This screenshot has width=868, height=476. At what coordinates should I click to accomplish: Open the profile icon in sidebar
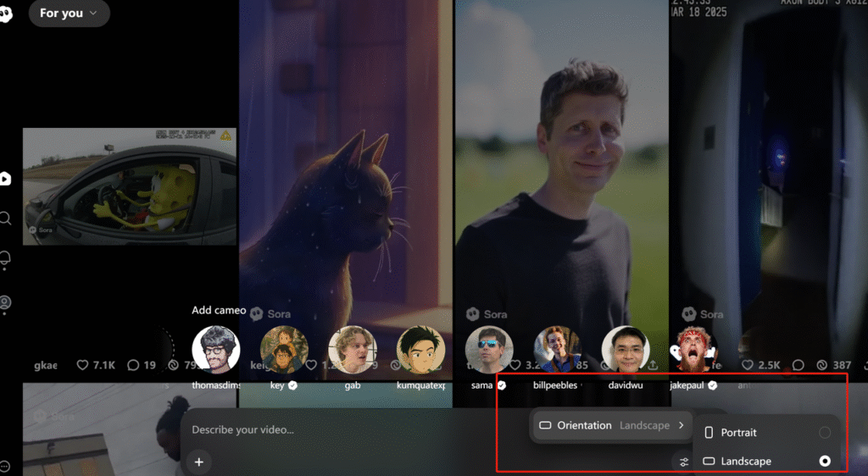(5, 302)
